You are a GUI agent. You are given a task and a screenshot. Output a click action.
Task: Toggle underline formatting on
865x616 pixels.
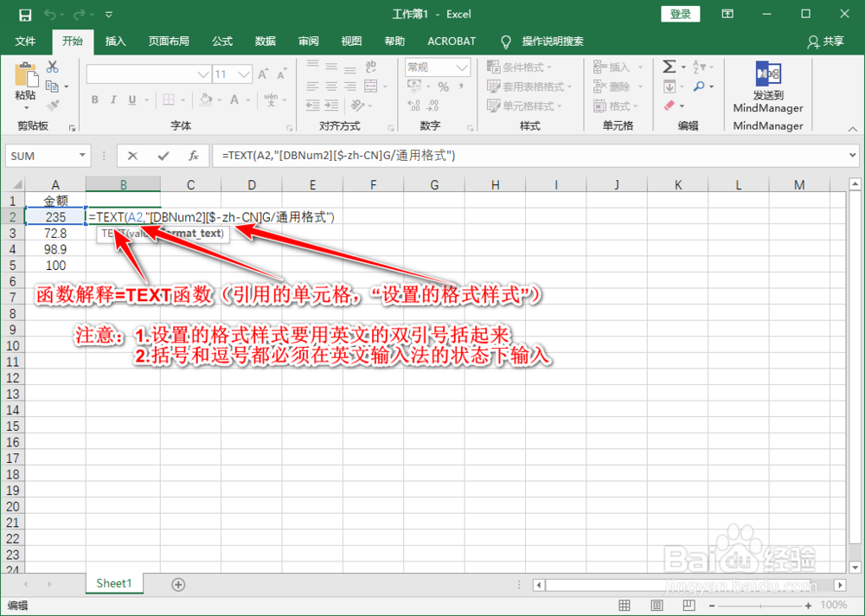click(x=131, y=100)
